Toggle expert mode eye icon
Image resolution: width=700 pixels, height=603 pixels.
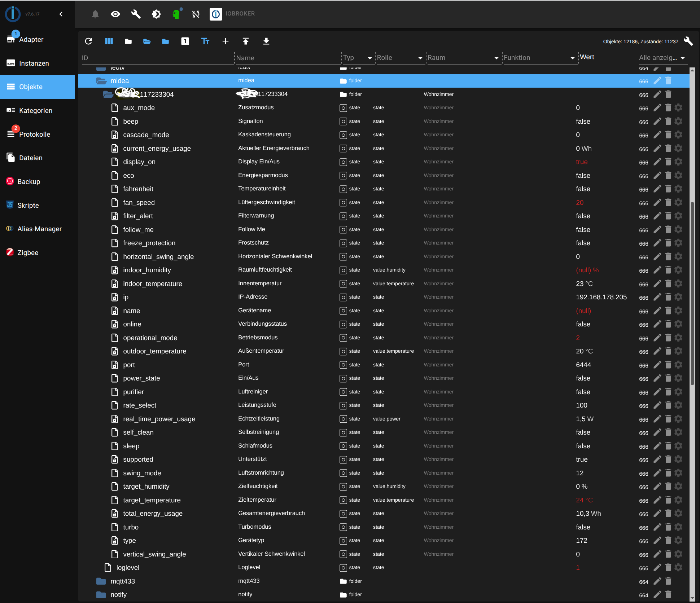115,14
